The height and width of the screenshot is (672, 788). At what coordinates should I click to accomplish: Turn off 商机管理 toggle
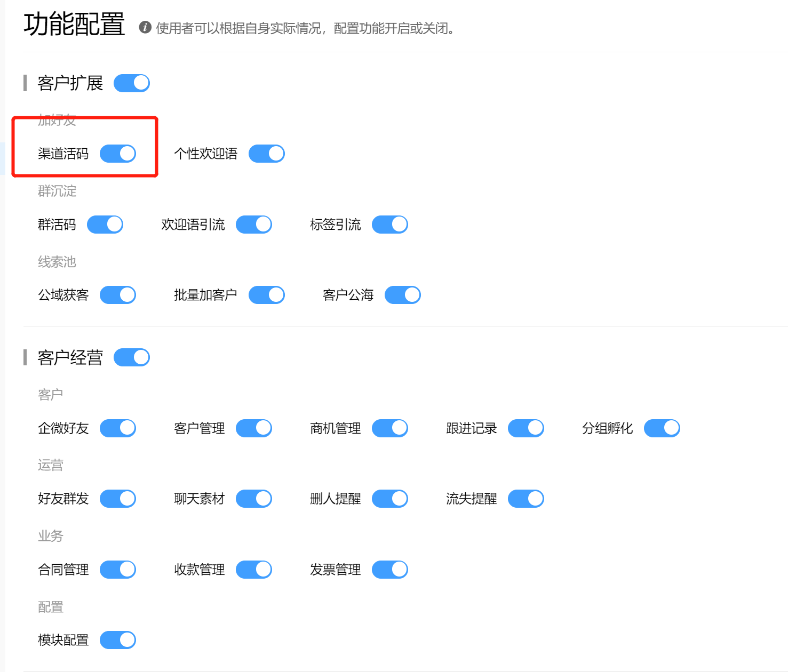(390, 428)
